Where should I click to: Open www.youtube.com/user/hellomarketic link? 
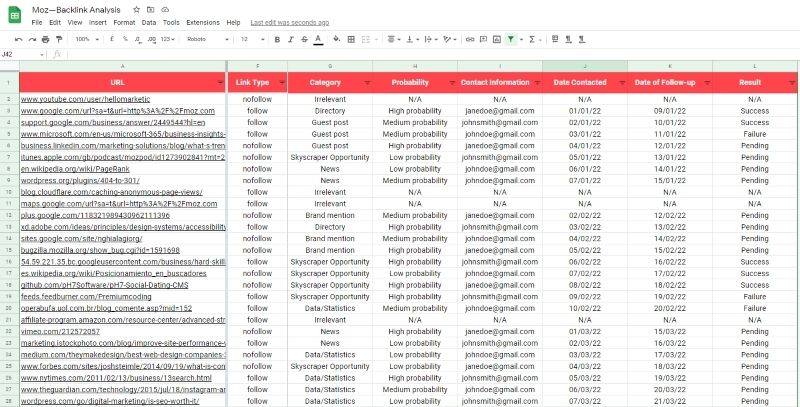(85, 99)
